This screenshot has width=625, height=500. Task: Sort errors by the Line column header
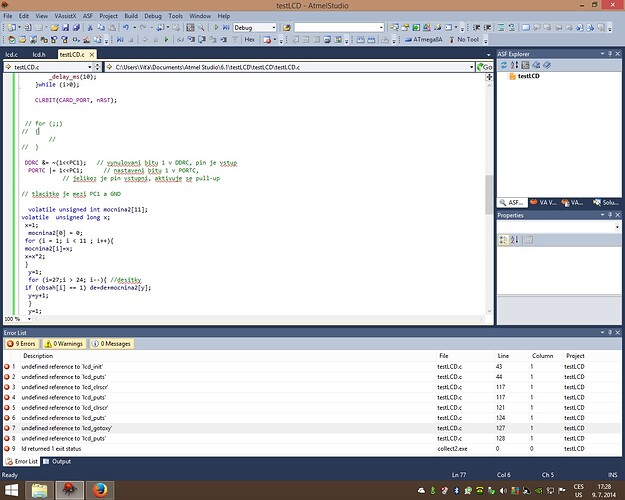point(503,356)
